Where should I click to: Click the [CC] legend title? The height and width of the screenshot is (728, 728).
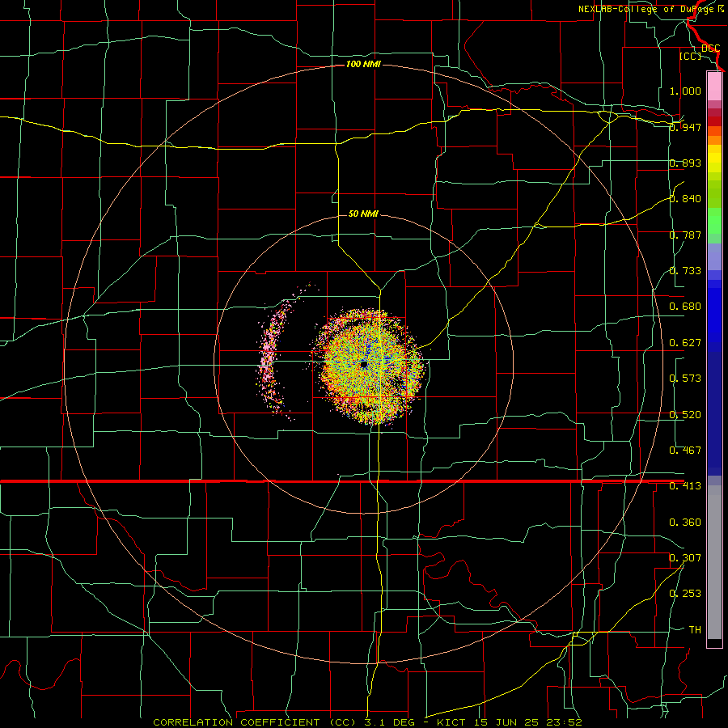click(690, 56)
